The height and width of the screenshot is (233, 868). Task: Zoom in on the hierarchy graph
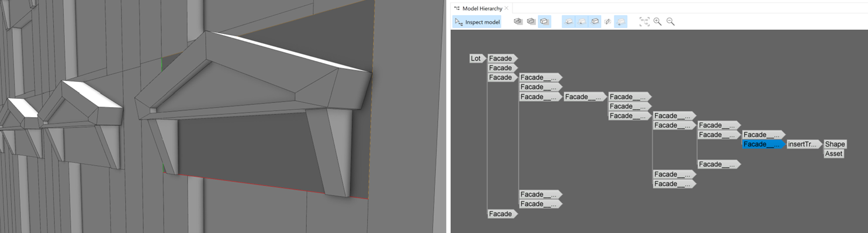pyautogui.click(x=658, y=22)
